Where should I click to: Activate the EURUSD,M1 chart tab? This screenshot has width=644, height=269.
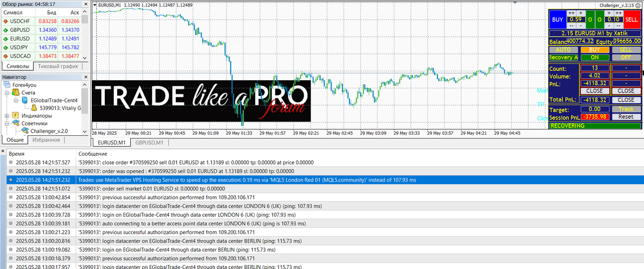point(111,143)
